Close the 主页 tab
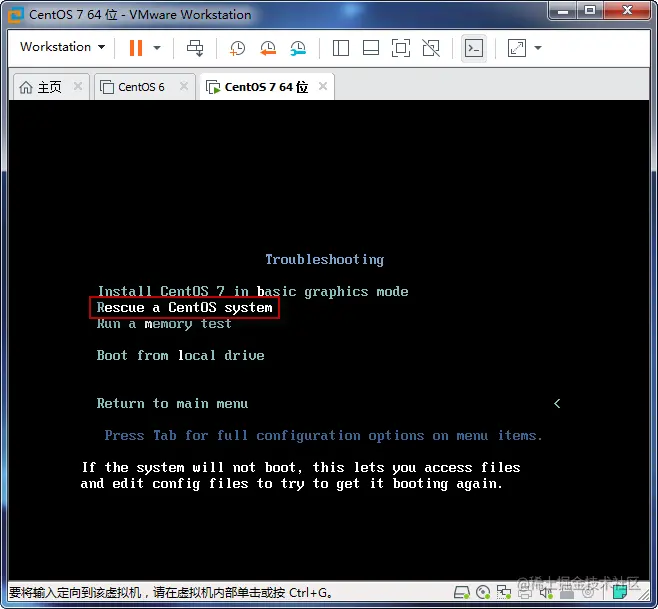 click(x=78, y=86)
